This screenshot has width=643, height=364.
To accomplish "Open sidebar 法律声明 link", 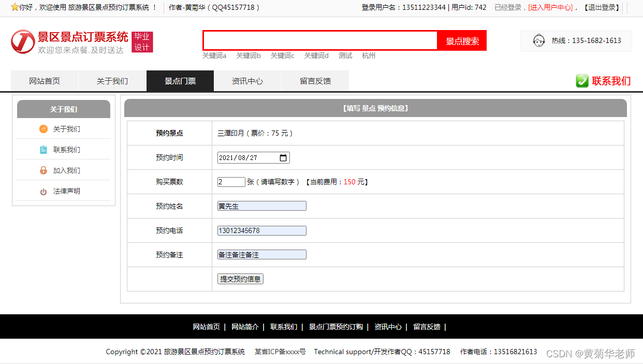I will click(x=67, y=191).
